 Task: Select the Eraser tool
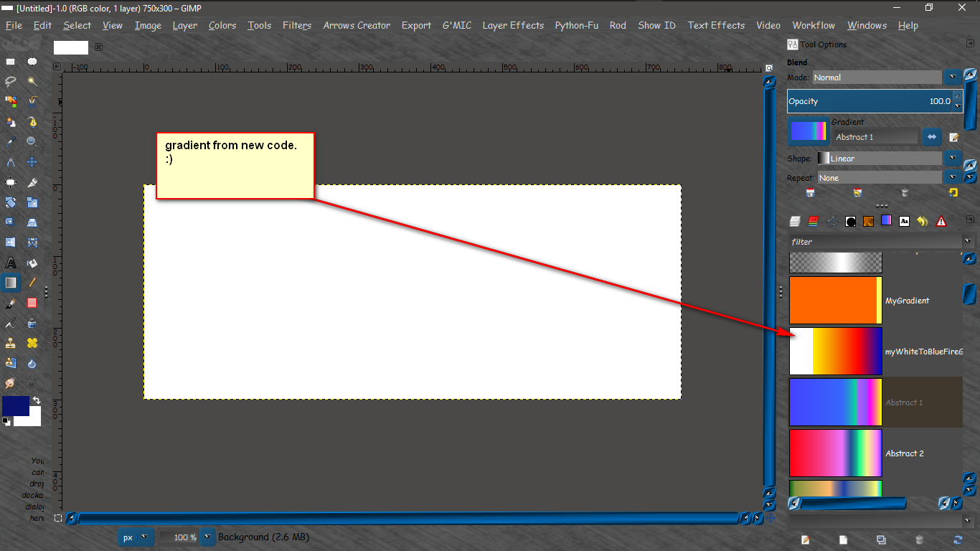pyautogui.click(x=32, y=303)
